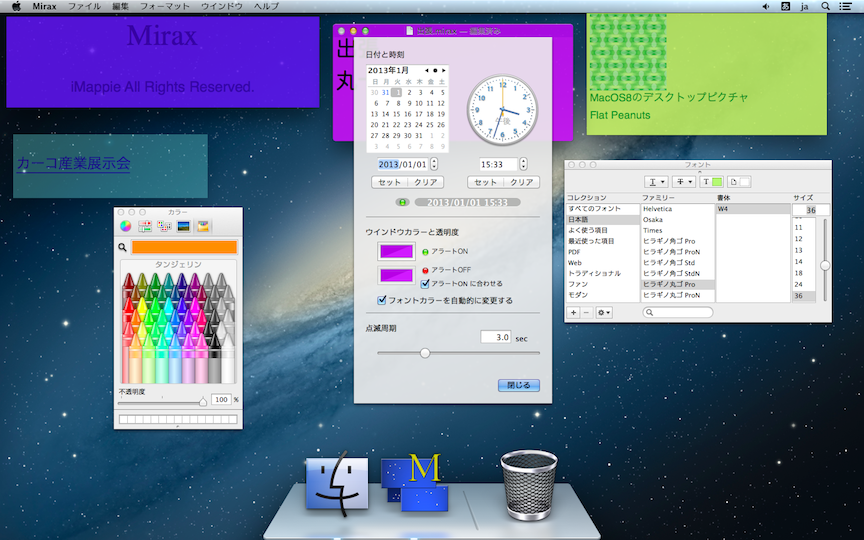Click the time field stepper arrows
This screenshot has height=540, width=864.
pos(523,164)
